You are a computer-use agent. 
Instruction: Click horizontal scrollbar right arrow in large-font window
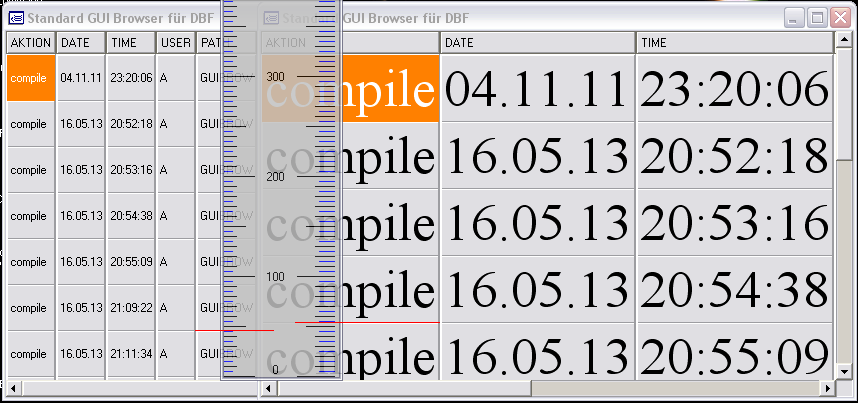tap(827, 388)
